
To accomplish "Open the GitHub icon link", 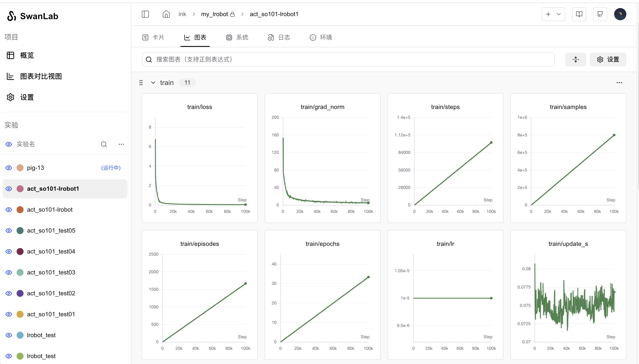I will [600, 14].
